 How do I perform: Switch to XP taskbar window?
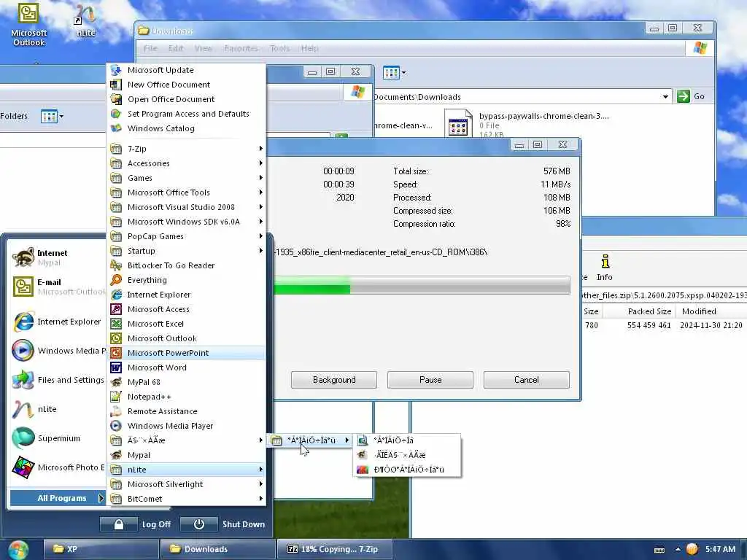101,549
